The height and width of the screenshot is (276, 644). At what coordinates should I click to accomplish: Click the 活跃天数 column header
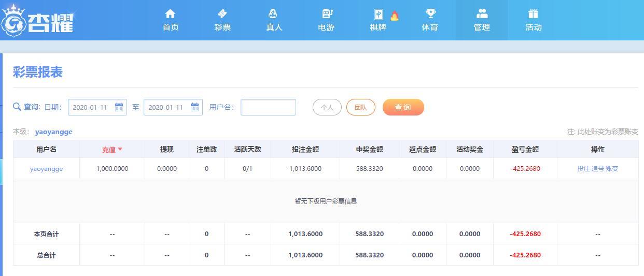coord(247,149)
